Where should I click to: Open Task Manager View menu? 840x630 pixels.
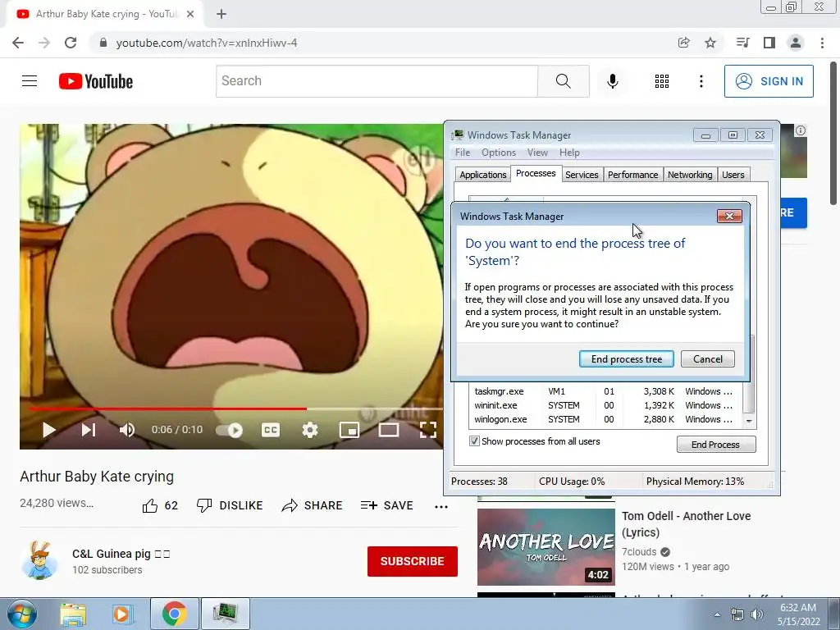(537, 153)
